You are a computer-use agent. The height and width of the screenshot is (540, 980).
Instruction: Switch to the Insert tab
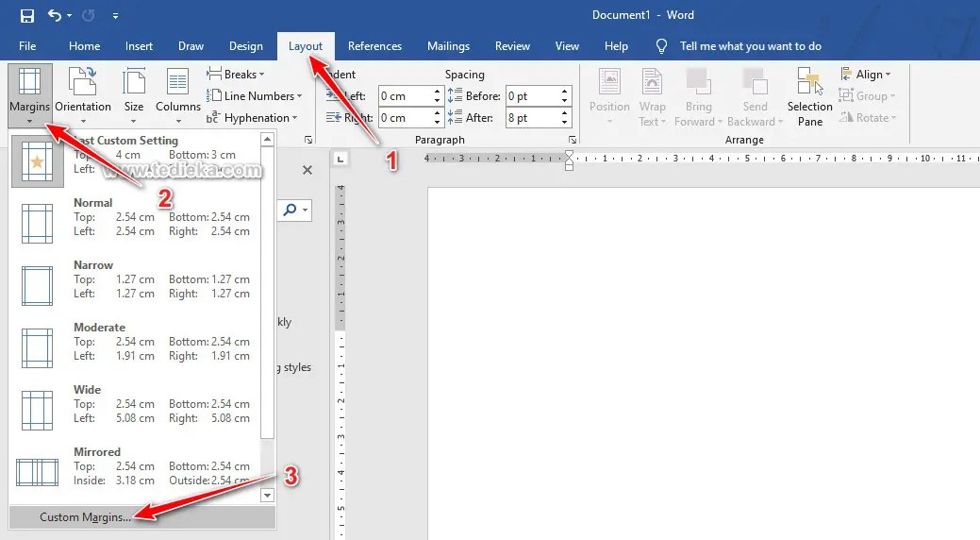coord(139,46)
